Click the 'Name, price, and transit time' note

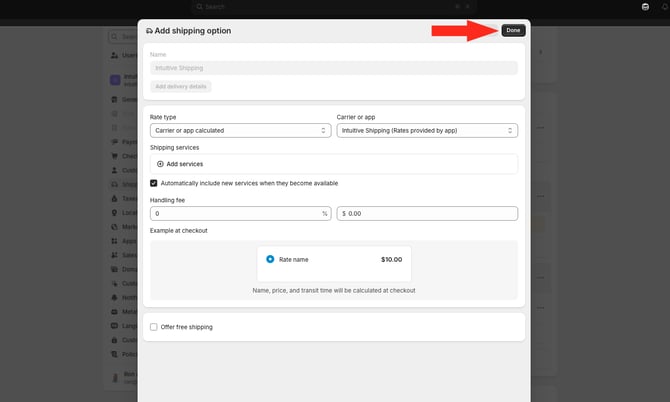[334, 290]
